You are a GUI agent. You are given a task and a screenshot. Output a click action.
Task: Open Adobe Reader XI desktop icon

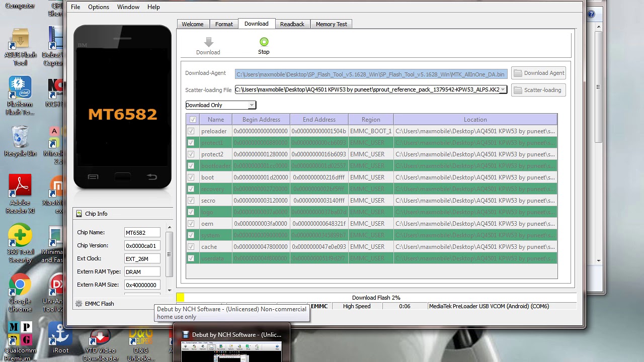(20, 194)
